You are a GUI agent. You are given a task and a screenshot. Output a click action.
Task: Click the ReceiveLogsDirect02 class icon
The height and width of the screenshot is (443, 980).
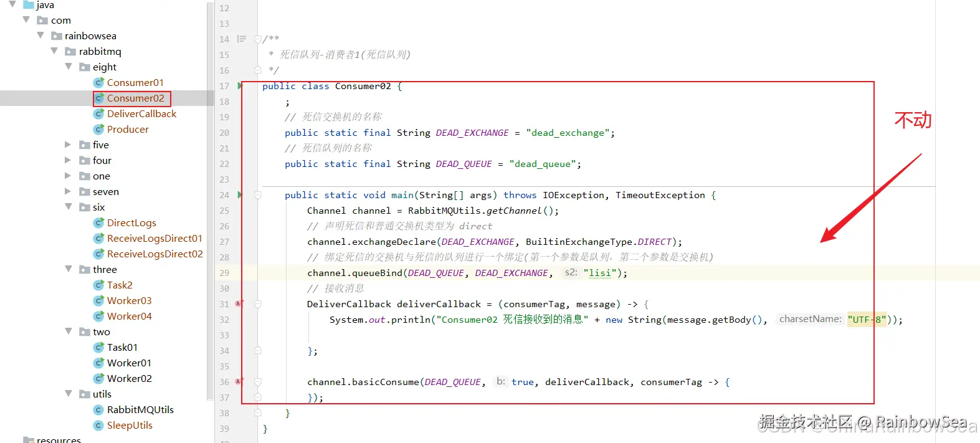[x=98, y=254]
